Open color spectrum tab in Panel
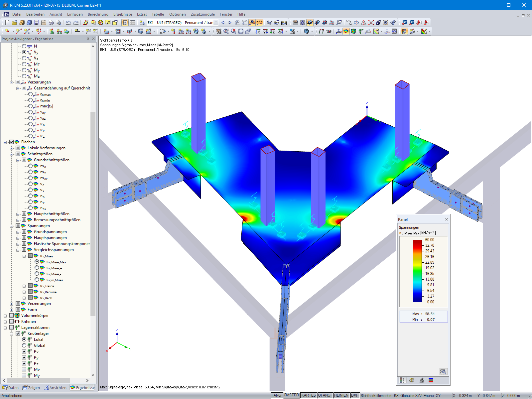This screenshot has height=399, width=532. pos(402,380)
